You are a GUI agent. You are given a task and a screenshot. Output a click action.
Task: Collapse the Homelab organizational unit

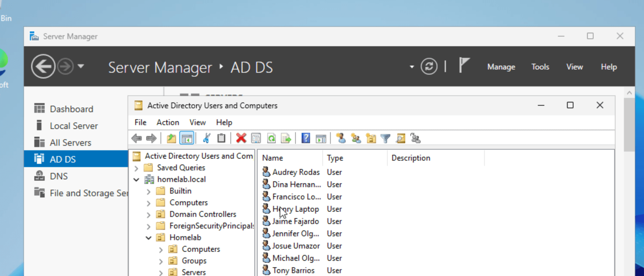[x=149, y=238]
